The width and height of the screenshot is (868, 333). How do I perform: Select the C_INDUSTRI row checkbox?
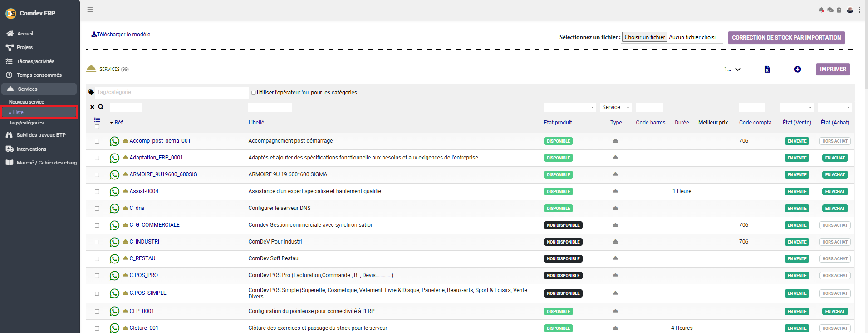(97, 242)
